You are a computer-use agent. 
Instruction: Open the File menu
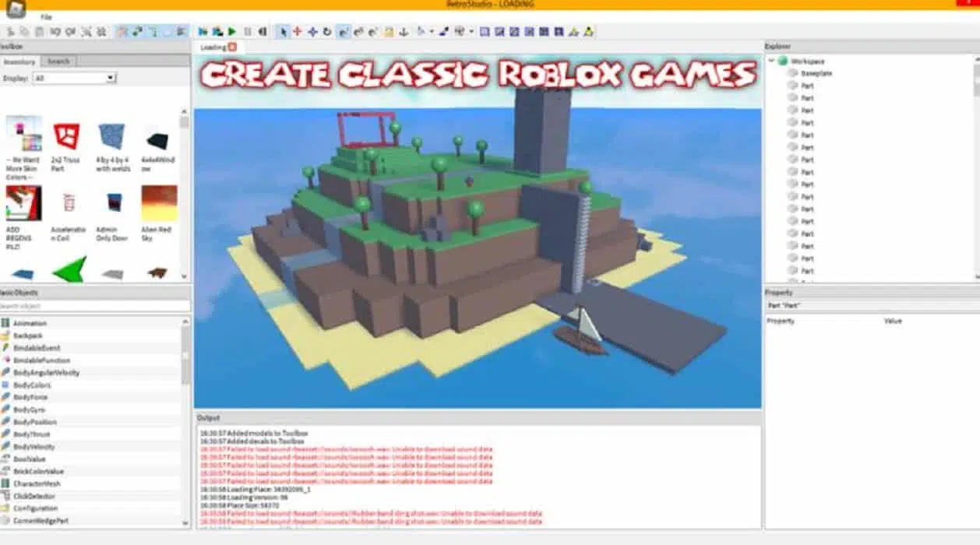[x=46, y=16]
